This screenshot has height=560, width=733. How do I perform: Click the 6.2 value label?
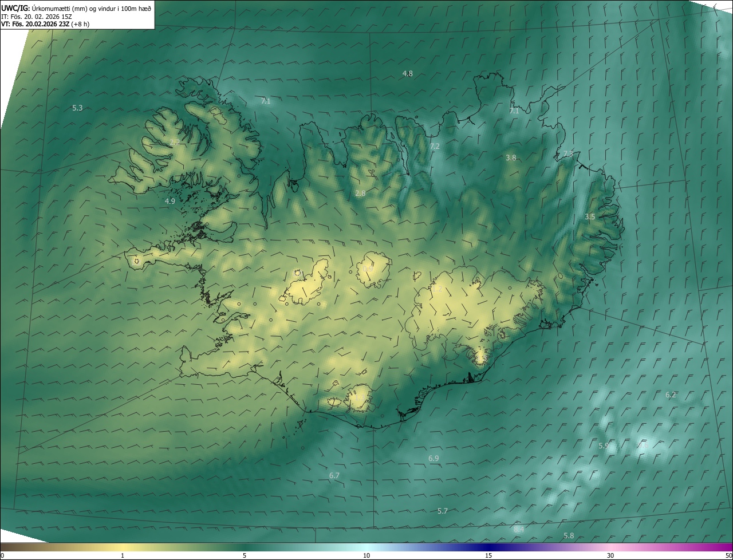671,395
